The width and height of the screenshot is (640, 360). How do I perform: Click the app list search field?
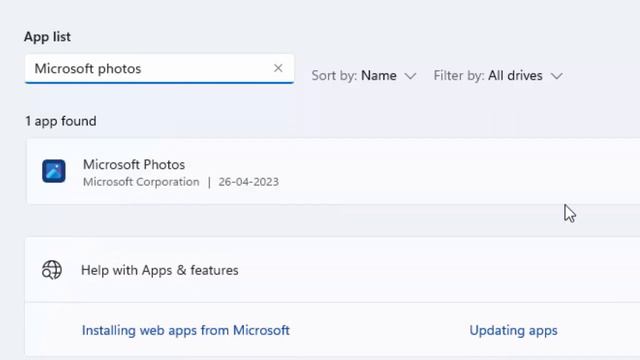[x=159, y=69]
